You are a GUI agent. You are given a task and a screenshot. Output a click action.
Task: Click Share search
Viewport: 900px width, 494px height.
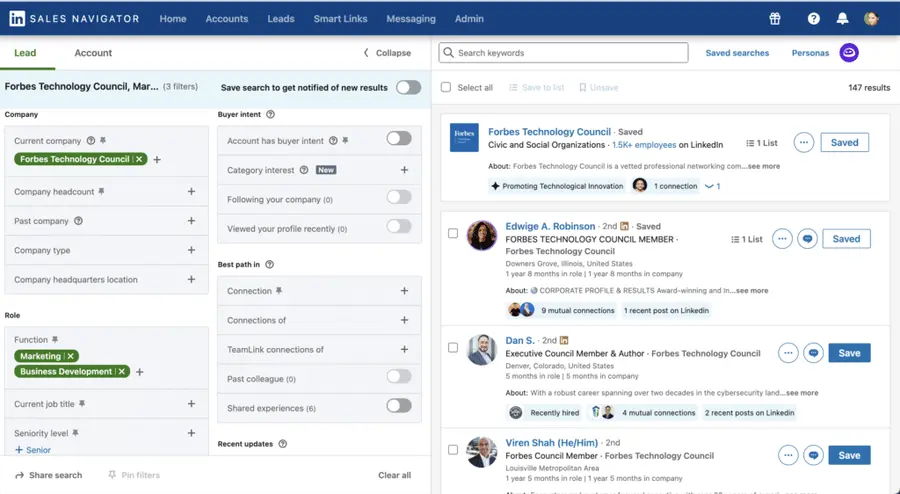(49, 475)
